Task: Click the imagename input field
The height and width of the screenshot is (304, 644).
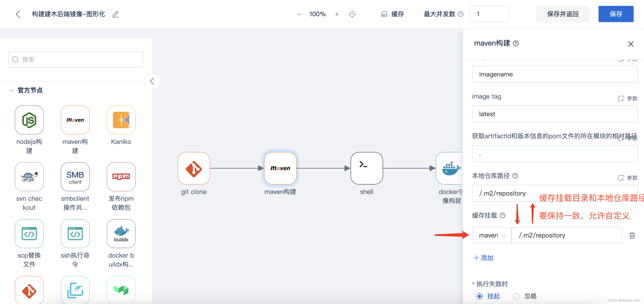Action: [x=555, y=74]
